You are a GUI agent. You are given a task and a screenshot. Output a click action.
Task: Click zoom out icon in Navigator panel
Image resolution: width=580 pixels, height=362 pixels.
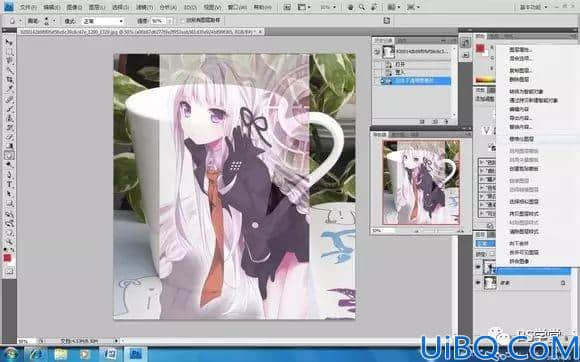tap(416, 230)
